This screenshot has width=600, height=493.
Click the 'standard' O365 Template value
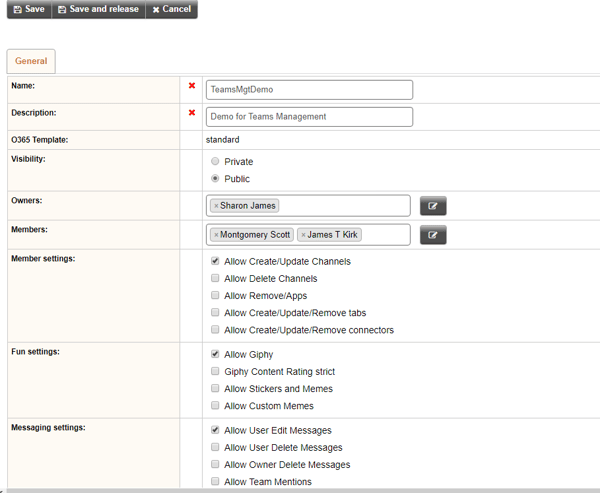pyautogui.click(x=223, y=140)
